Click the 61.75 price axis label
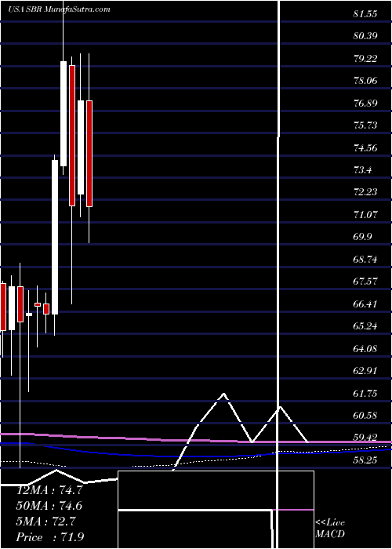This screenshot has width=392, height=549. tap(365, 393)
